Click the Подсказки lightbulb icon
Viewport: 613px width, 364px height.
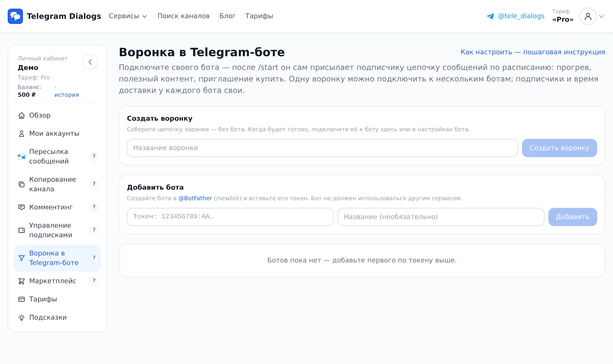pyautogui.click(x=21, y=317)
